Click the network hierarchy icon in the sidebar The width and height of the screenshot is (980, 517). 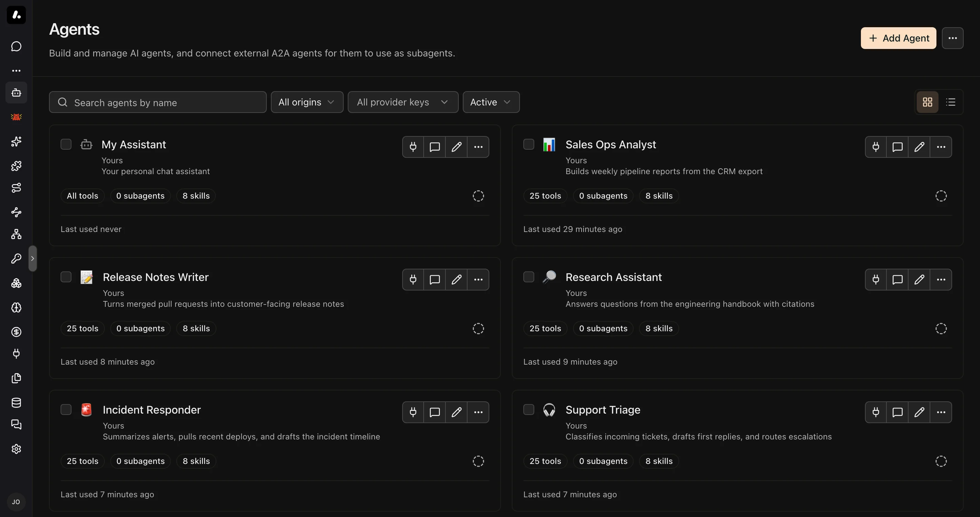pos(16,234)
